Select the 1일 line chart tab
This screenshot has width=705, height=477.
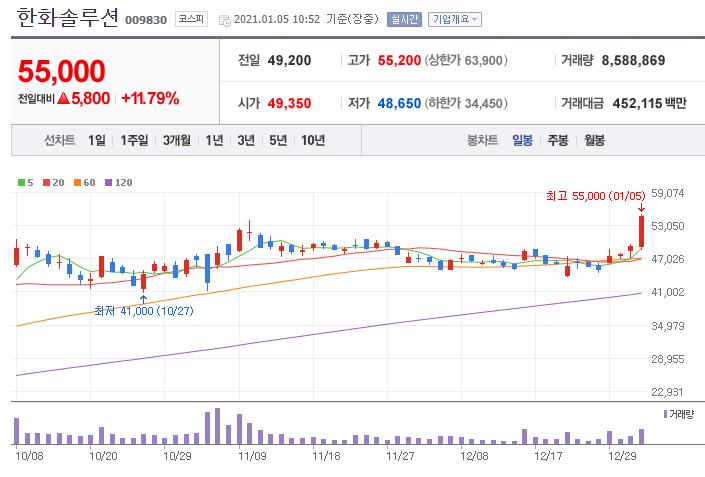(96, 140)
